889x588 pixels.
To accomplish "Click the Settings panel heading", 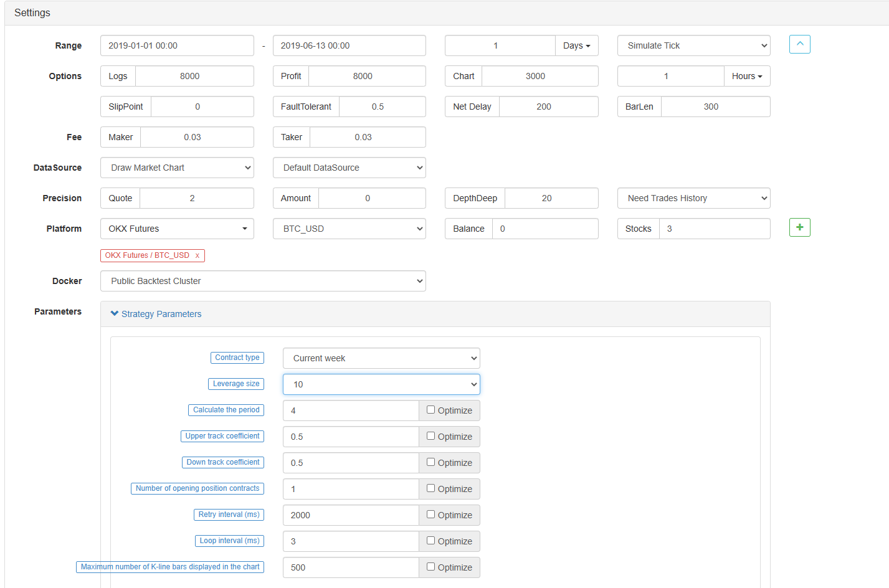I will click(x=32, y=12).
